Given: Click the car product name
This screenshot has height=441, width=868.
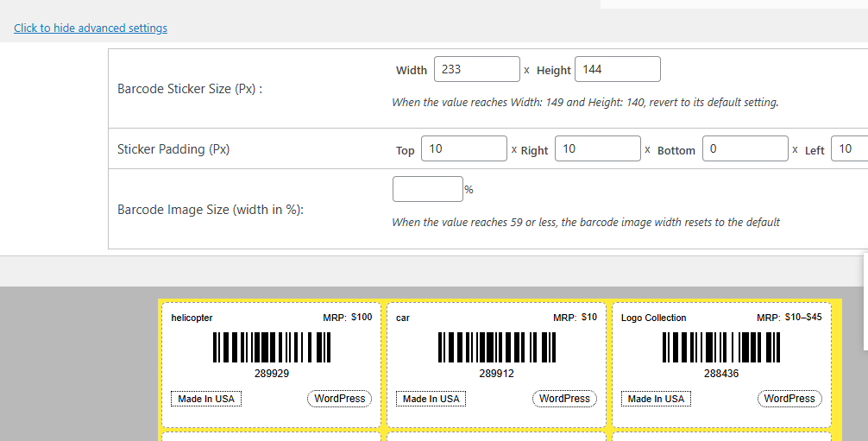Looking at the screenshot, I should 402,318.
